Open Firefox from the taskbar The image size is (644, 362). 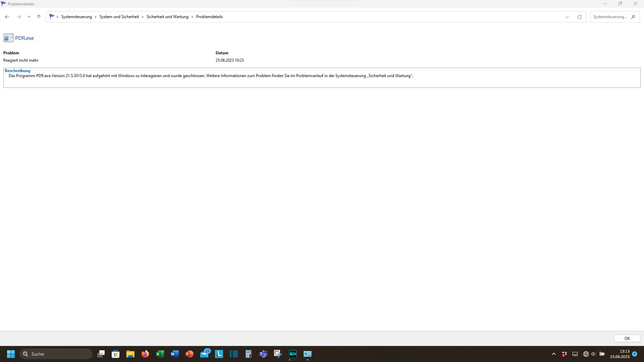(x=145, y=354)
